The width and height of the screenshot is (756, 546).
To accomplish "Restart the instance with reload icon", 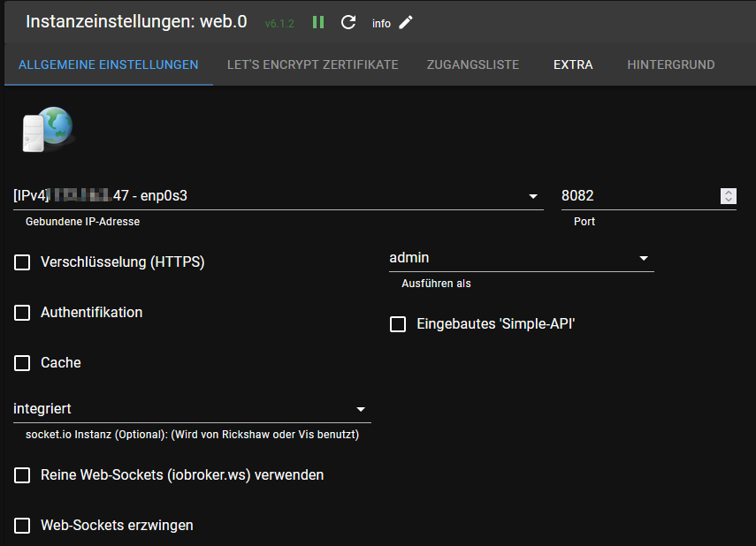I will [x=348, y=23].
